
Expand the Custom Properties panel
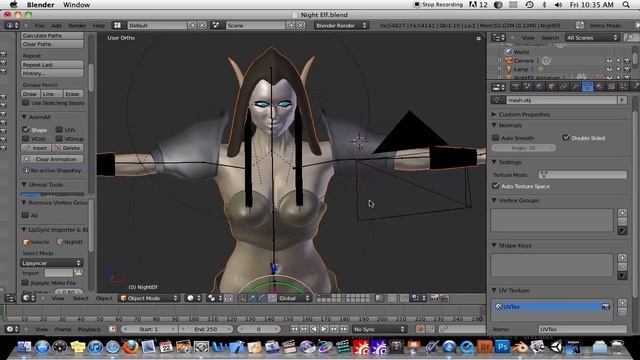(x=494, y=114)
